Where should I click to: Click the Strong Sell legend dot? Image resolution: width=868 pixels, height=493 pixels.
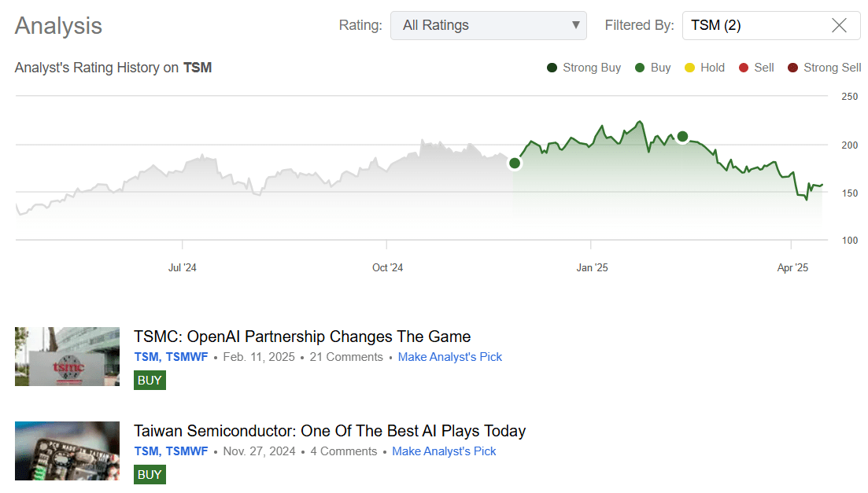(792, 68)
